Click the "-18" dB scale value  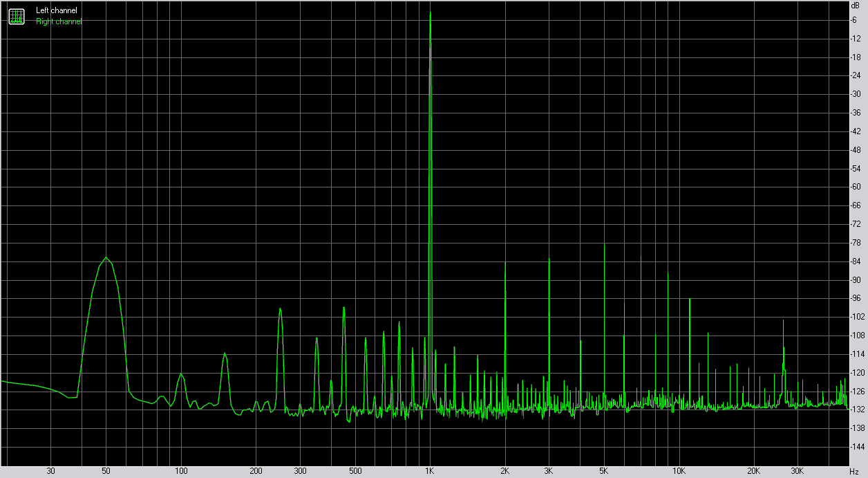pos(857,57)
